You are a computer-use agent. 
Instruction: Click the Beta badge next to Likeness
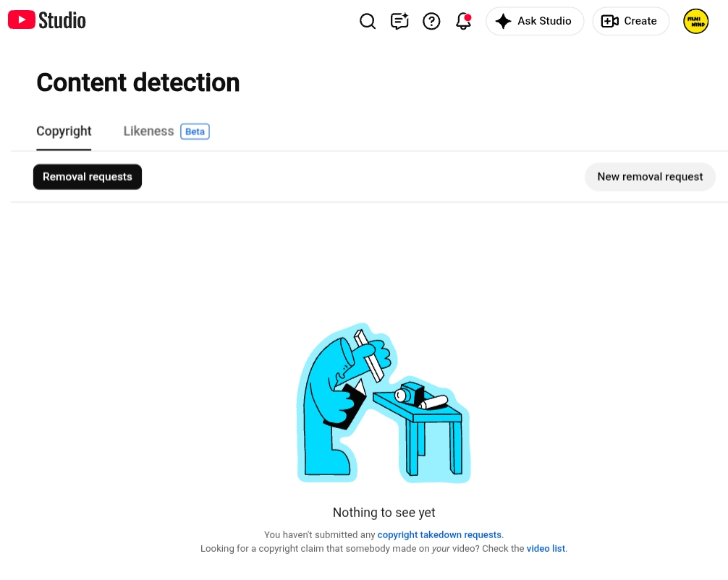tap(195, 132)
